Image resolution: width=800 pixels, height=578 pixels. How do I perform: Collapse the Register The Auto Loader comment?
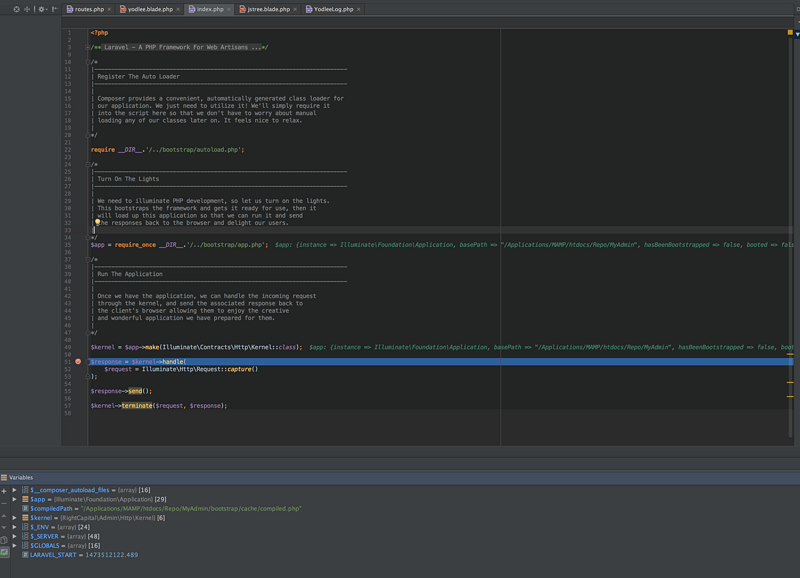pyautogui.click(x=88, y=62)
